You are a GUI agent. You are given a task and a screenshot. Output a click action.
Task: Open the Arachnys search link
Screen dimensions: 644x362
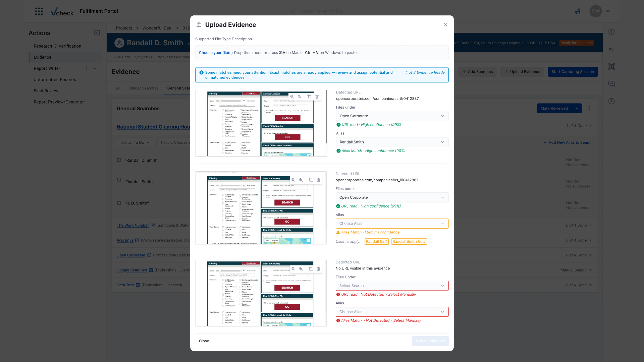tap(125, 240)
